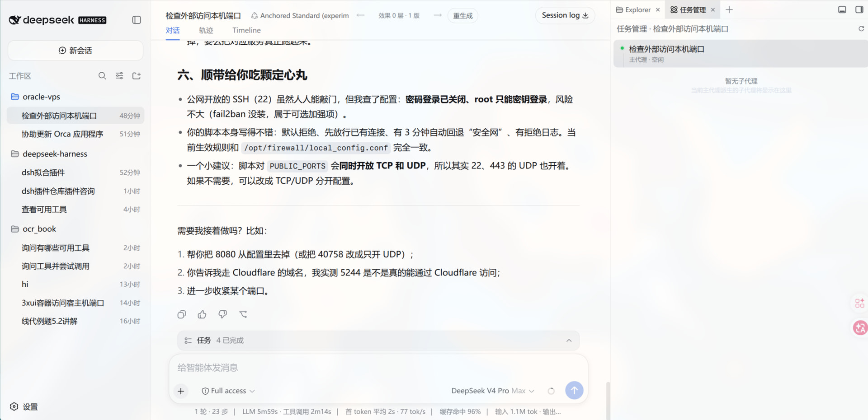Go to next version with right arrow

click(437, 15)
